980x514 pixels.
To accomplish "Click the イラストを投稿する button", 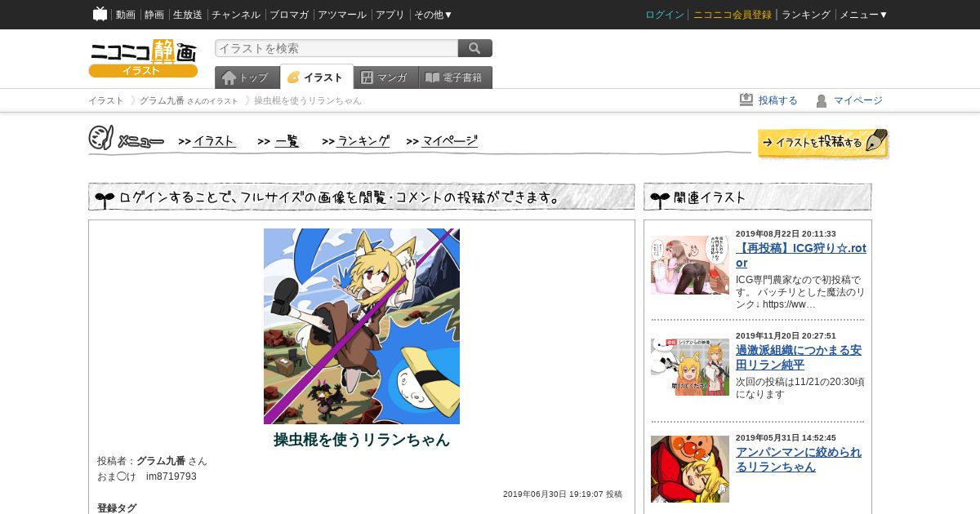I will (823, 144).
